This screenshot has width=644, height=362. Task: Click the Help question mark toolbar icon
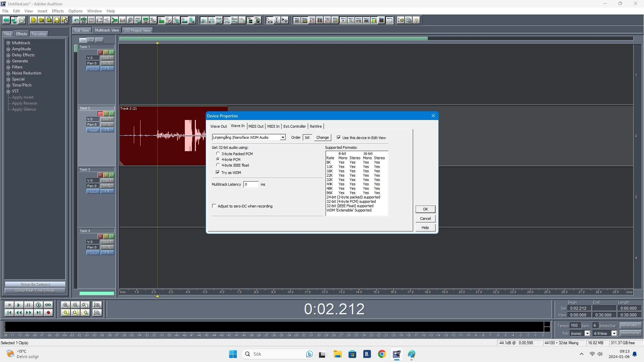[x=416, y=20]
